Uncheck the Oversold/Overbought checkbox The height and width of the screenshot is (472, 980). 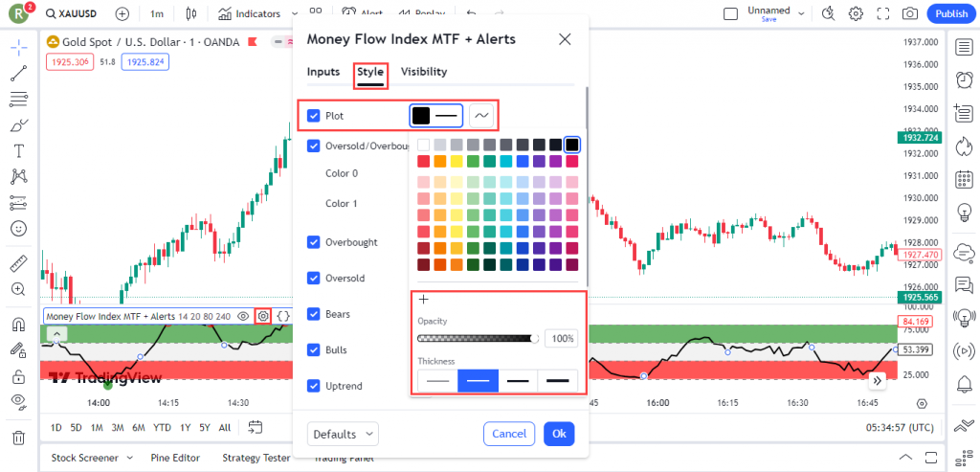pos(314,146)
